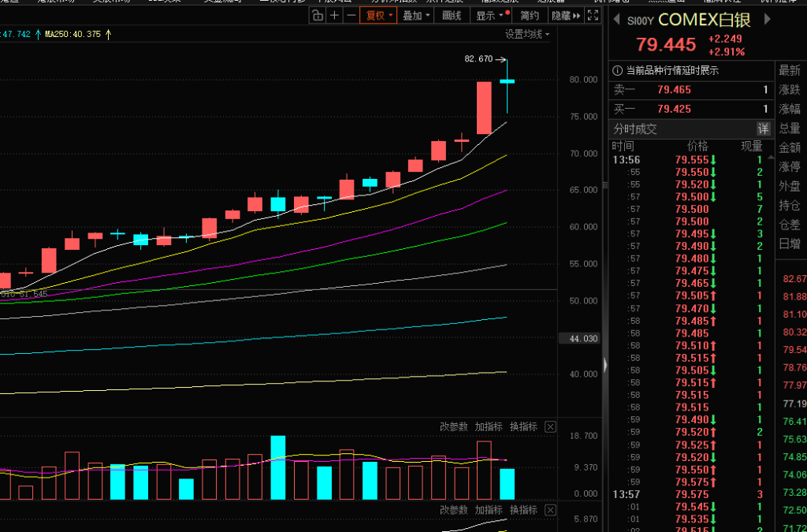Open 分时成交 details via 详 button
The height and width of the screenshot is (532, 807).
click(x=763, y=128)
